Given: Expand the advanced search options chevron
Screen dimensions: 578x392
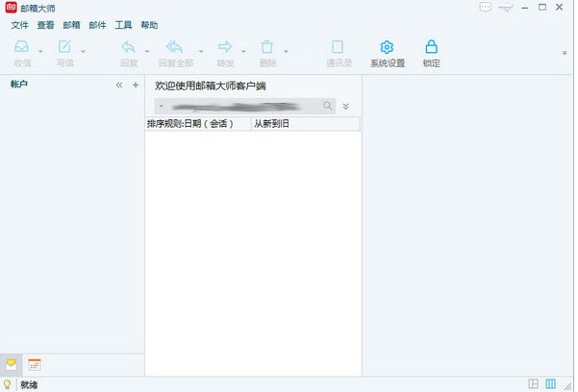Looking at the screenshot, I should click(345, 106).
